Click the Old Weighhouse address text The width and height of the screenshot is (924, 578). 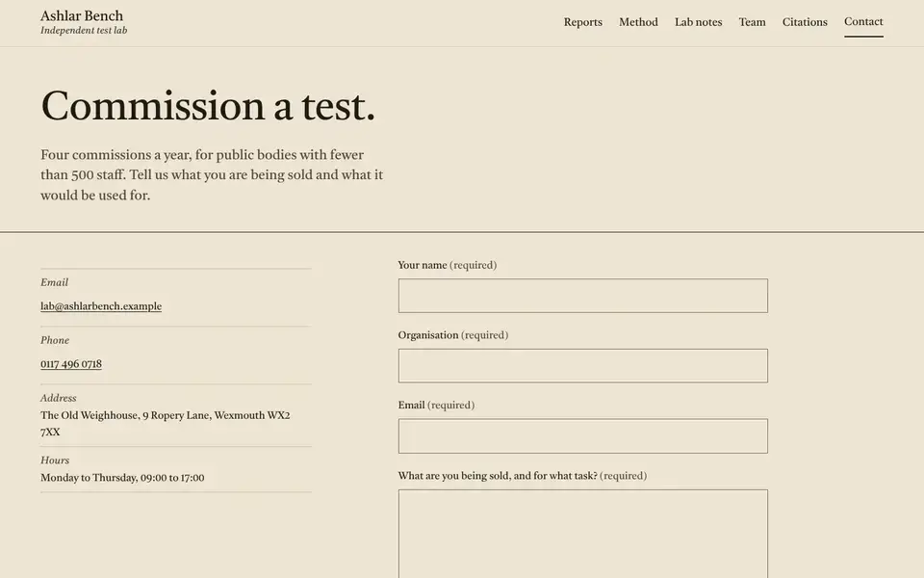[x=165, y=424]
